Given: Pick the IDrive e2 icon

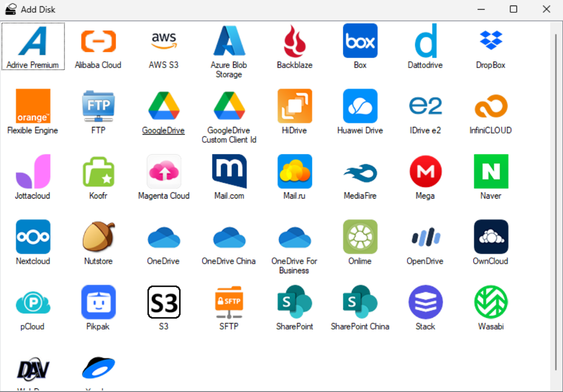Looking at the screenshot, I should click(426, 106).
